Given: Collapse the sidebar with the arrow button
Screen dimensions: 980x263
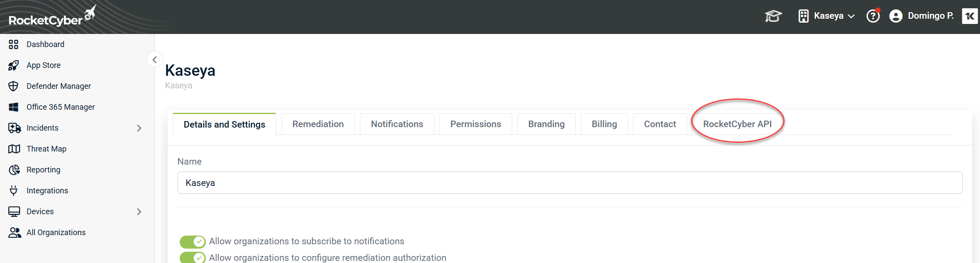Looking at the screenshot, I should point(154,60).
